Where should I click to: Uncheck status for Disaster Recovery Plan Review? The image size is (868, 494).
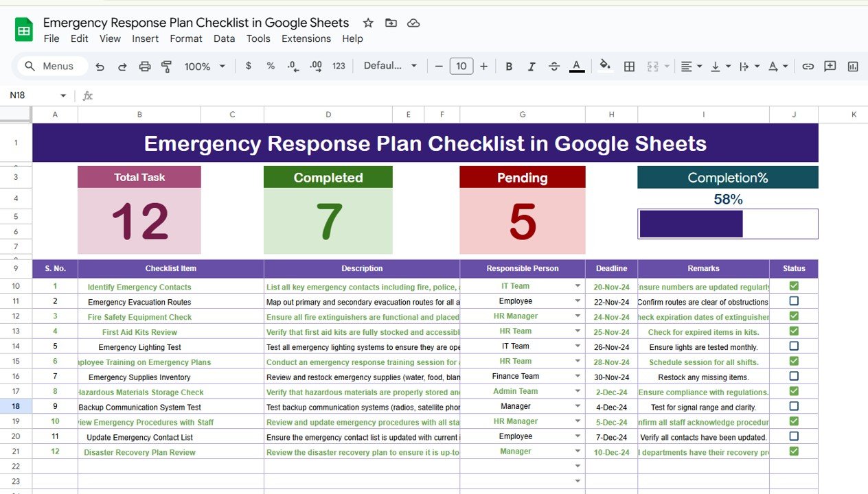[x=794, y=451]
